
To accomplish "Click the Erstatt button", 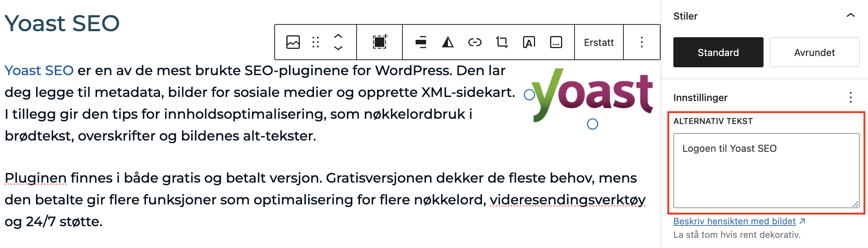I will (x=599, y=42).
